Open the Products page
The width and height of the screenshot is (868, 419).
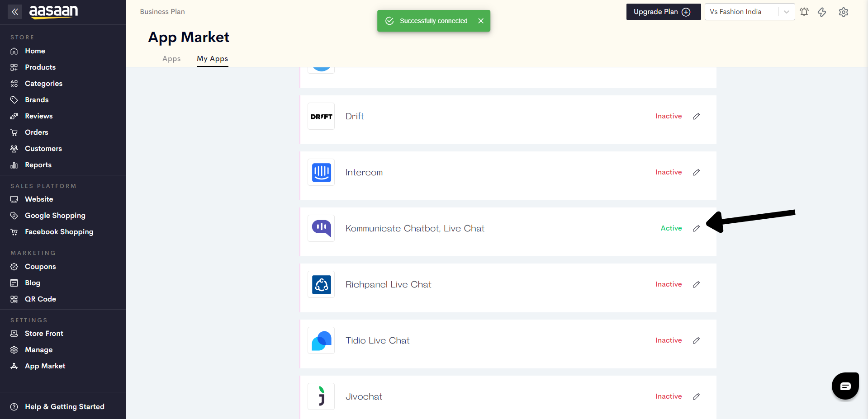coord(40,67)
